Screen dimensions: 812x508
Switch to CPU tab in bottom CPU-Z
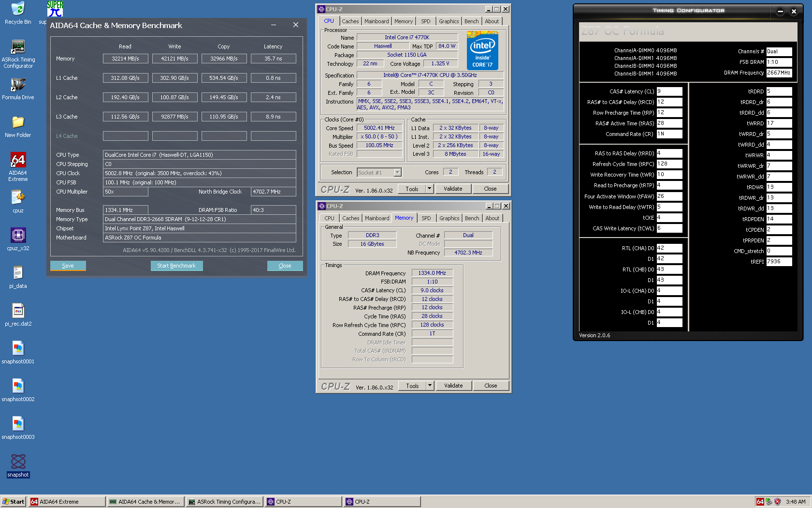click(x=329, y=218)
